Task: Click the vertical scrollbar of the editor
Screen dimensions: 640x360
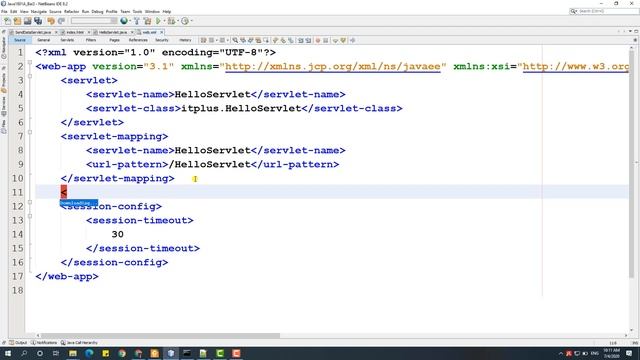Action: [x=631, y=163]
